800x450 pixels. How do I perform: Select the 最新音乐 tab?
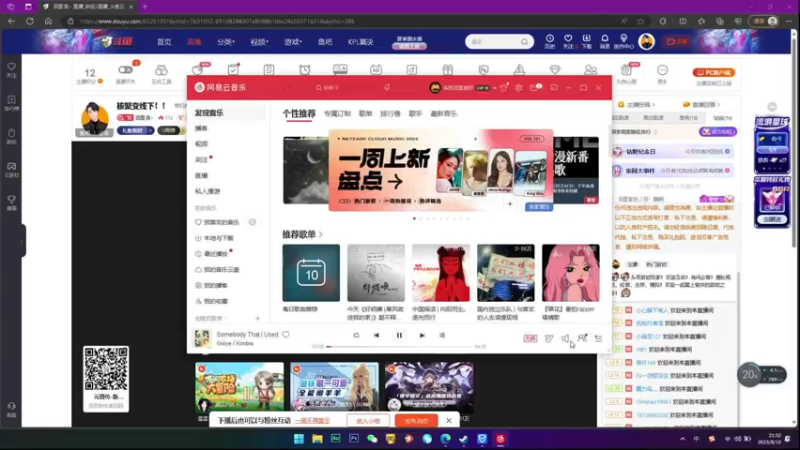pyautogui.click(x=443, y=114)
